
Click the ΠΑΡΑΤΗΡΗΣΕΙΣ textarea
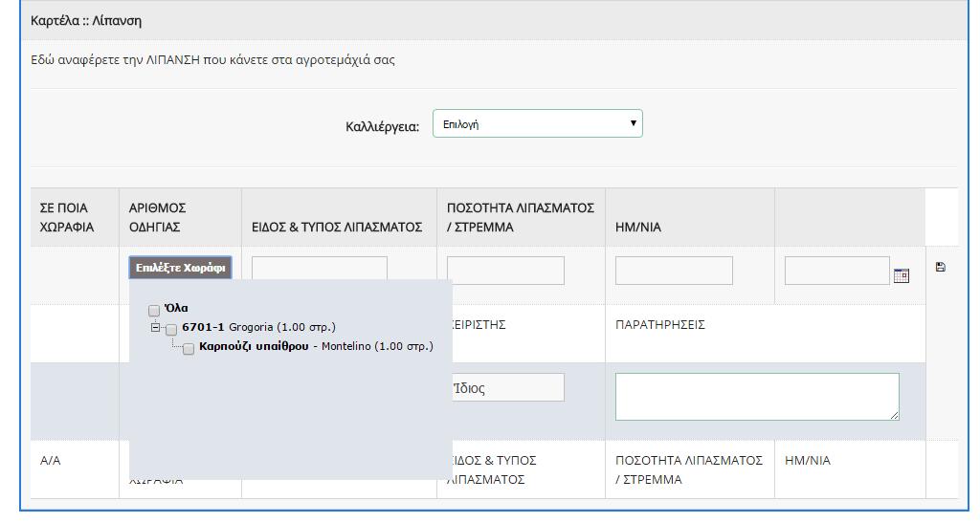757,397
